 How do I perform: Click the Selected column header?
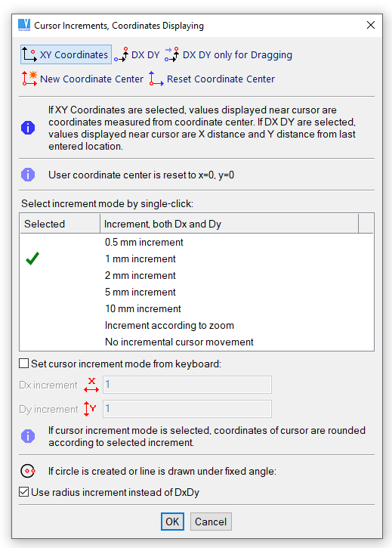(x=60, y=224)
